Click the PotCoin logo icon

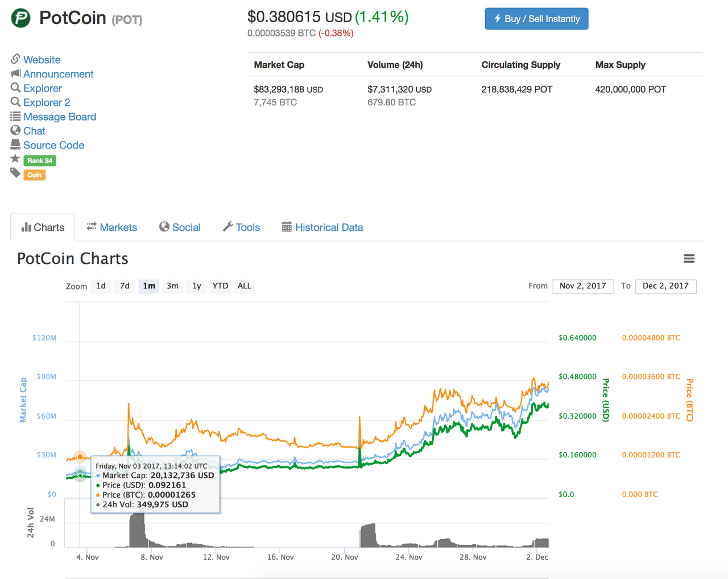point(21,18)
